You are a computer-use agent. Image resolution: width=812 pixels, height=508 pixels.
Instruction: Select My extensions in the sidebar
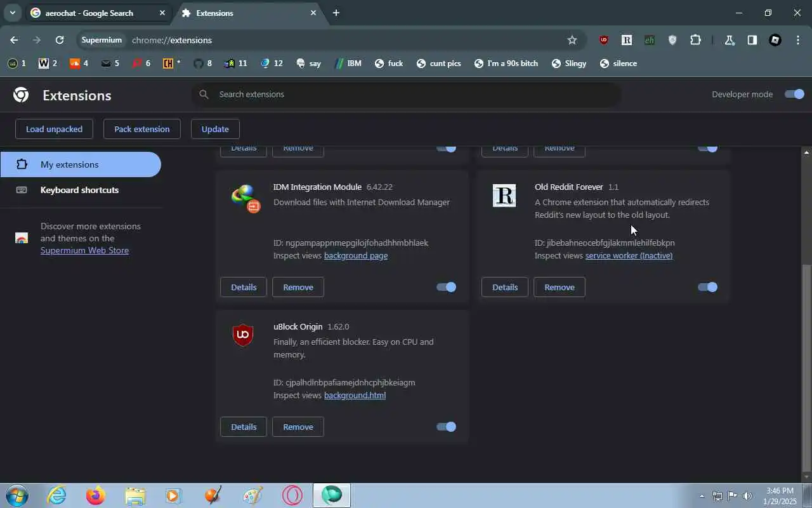(81, 164)
